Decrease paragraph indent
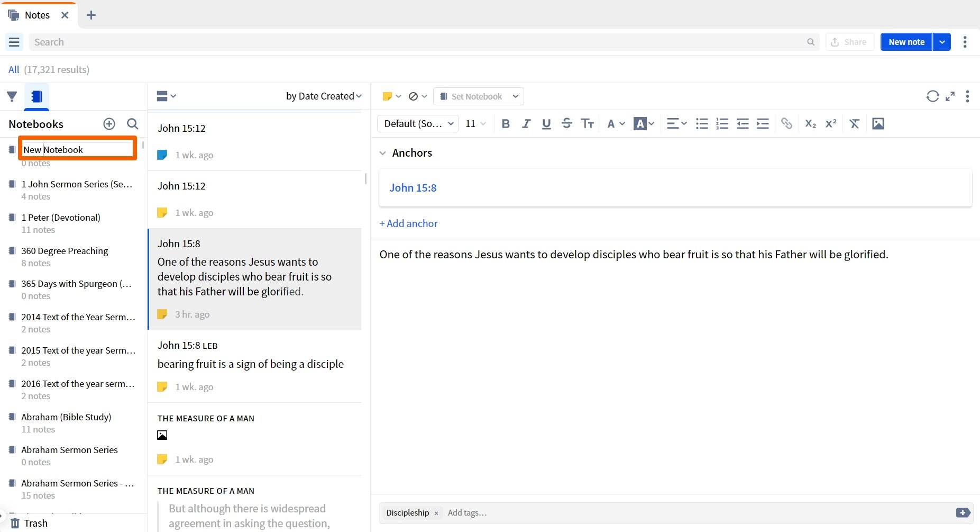Screen dimensions: 980x532 click(x=743, y=124)
